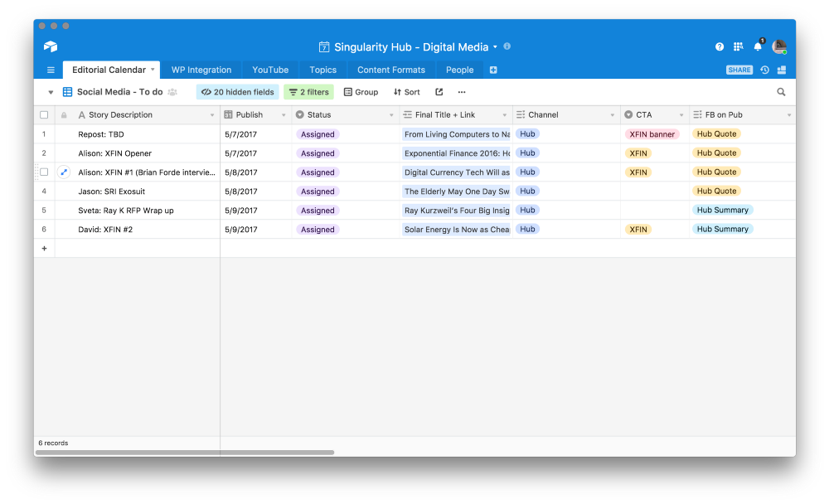Click the 'David: XFIN #2' cell
The width and height of the screenshot is (829, 504).
click(x=138, y=230)
